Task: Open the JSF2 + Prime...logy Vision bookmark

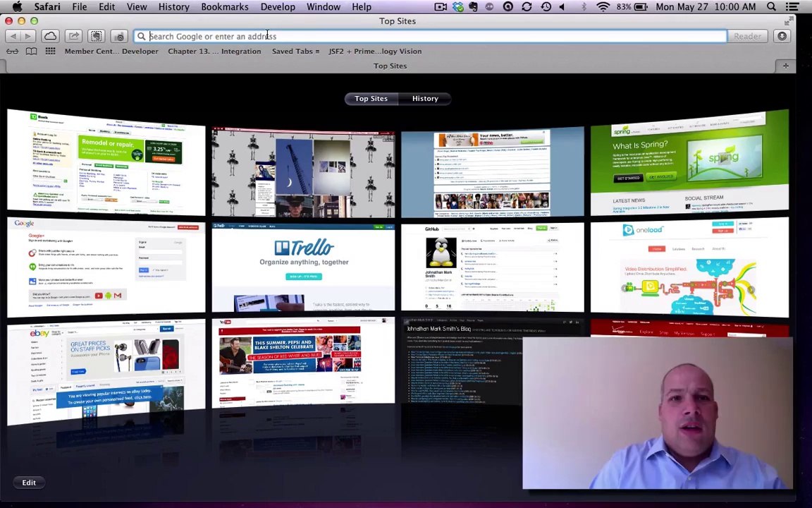Action: pos(375,52)
